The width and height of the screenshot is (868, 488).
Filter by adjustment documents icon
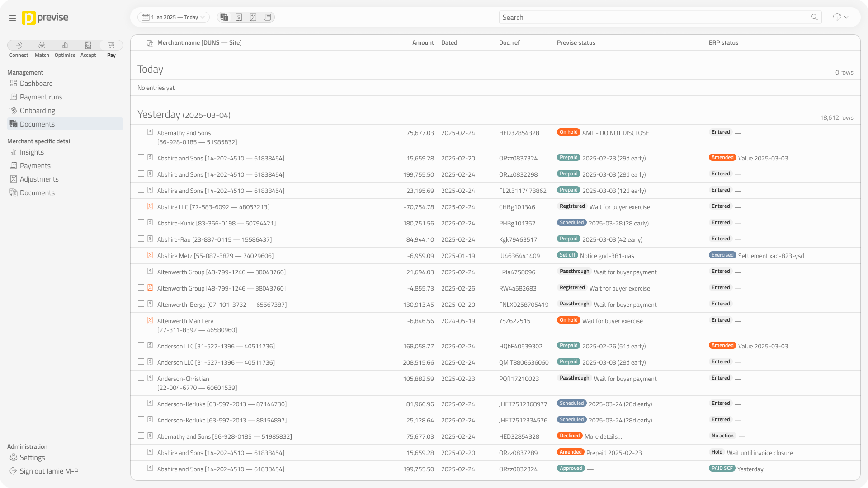pyautogui.click(x=253, y=17)
